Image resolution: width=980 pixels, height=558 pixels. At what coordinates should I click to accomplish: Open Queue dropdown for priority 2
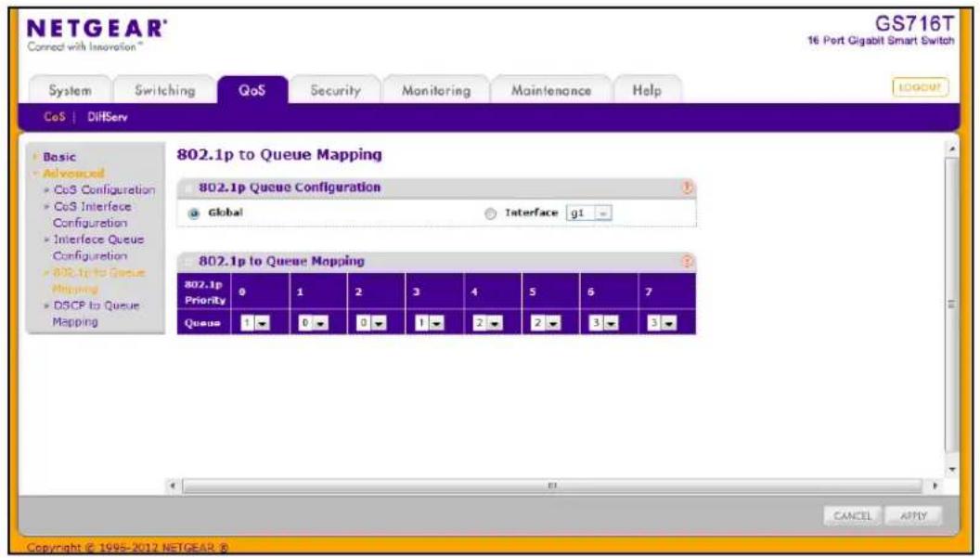coord(371,323)
